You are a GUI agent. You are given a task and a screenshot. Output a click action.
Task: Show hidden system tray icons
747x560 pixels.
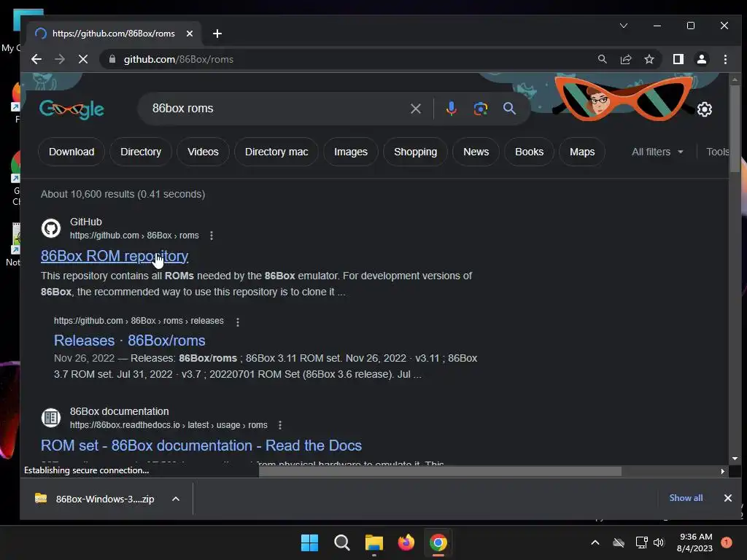click(x=595, y=542)
